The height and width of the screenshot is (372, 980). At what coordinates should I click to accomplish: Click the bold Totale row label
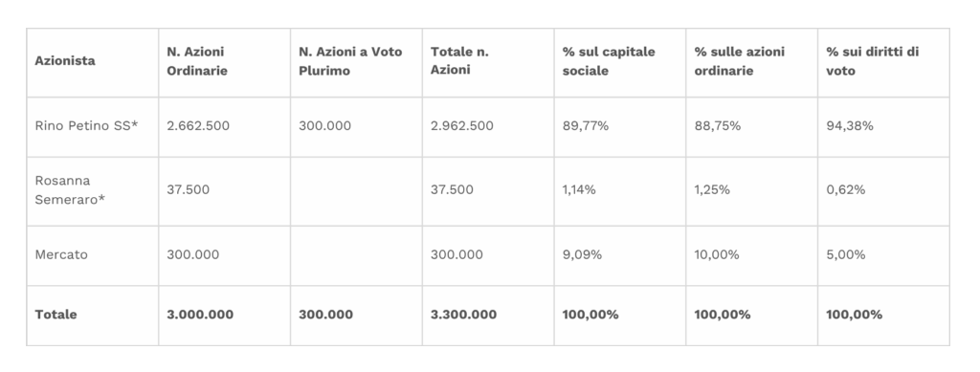(x=56, y=315)
